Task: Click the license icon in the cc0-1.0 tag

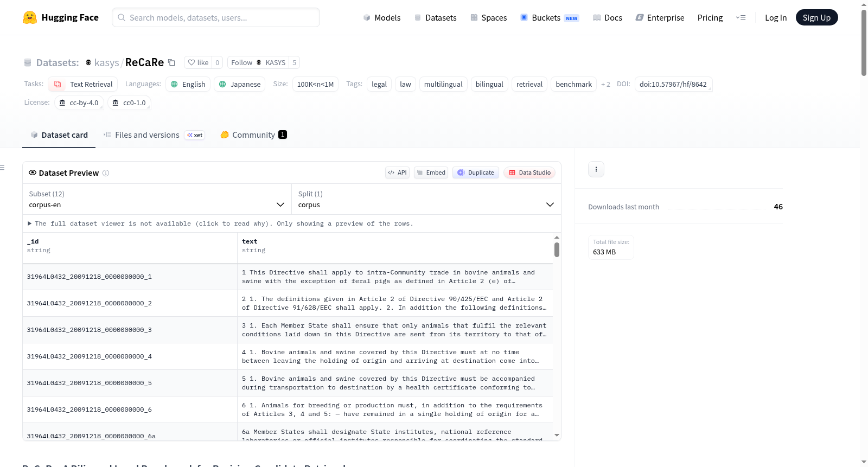Action: click(x=116, y=103)
